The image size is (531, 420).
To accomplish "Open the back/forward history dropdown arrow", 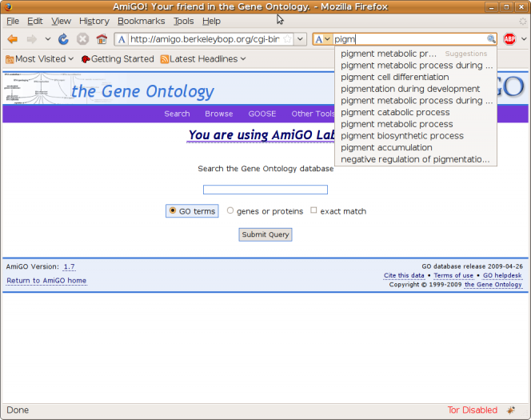I will point(48,39).
